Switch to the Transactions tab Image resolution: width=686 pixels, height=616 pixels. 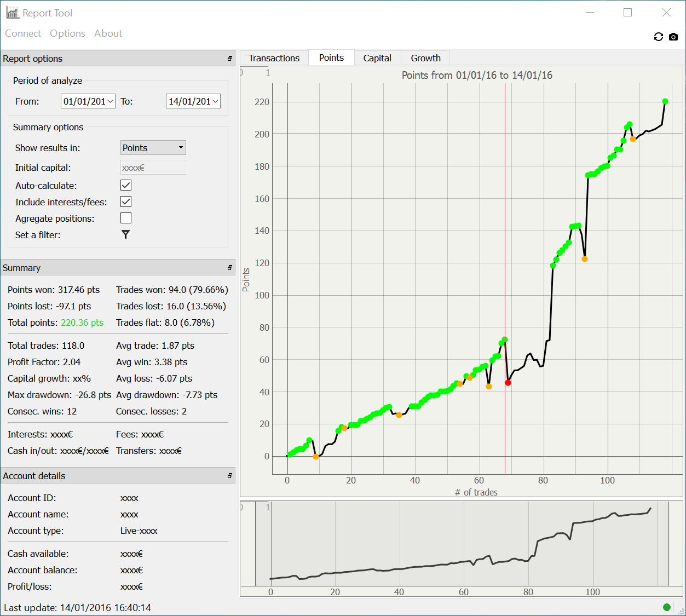[274, 58]
